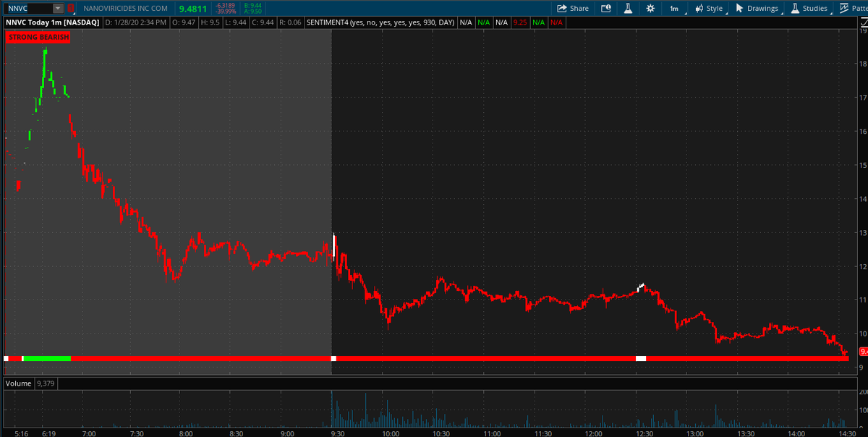This screenshot has height=437, width=868.
Task: Open the chart info card icon
Action: 606,8
